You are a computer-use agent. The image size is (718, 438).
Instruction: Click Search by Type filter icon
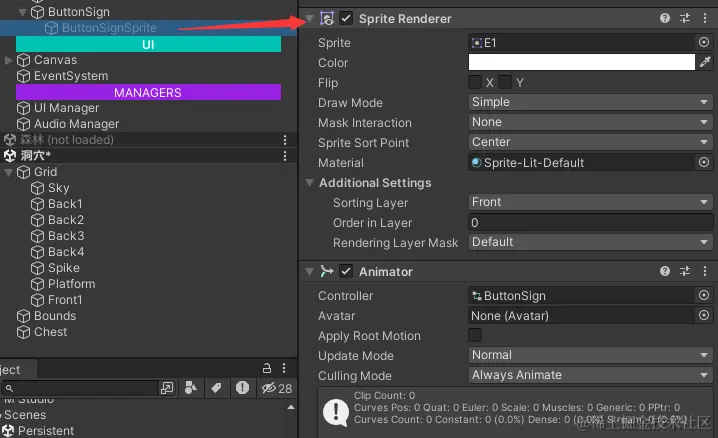coord(190,388)
